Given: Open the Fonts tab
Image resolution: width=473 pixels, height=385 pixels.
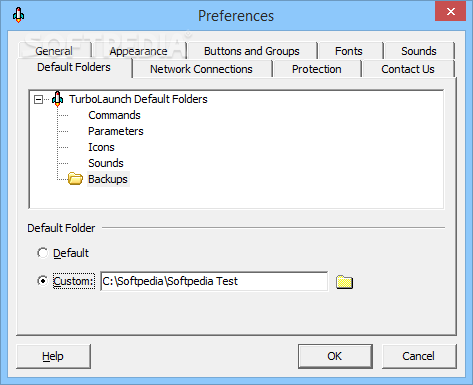Looking at the screenshot, I should [349, 51].
